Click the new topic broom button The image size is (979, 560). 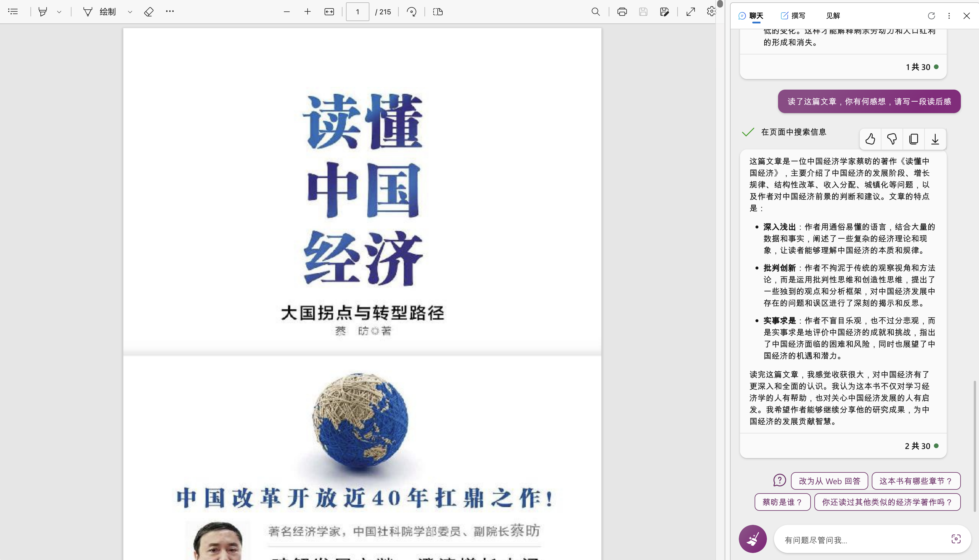tap(753, 539)
